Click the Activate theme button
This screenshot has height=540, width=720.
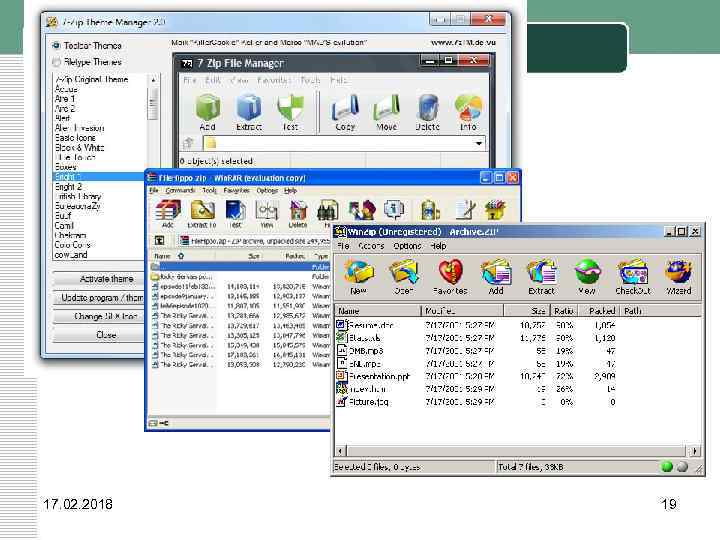(99, 279)
